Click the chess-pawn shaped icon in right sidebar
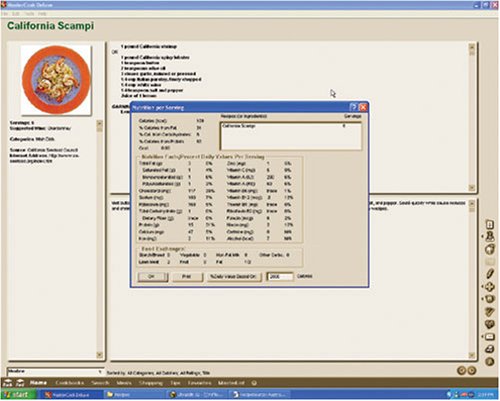The height and width of the screenshot is (401, 500). point(490,236)
